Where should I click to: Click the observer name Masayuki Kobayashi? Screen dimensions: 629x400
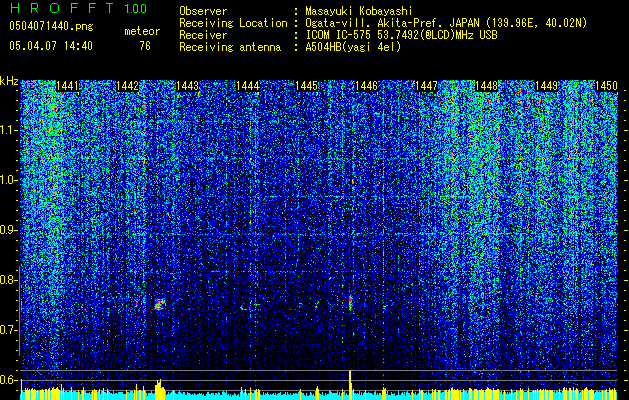(358, 11)
